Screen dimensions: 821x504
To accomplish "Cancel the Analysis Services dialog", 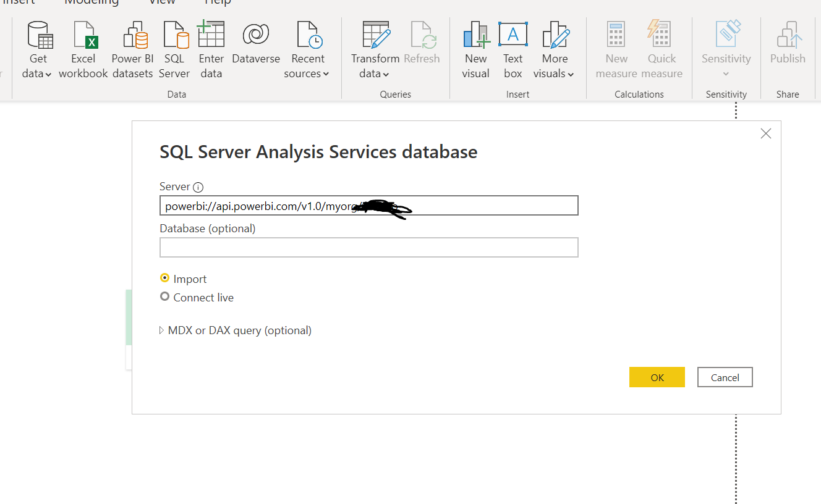I will 725,377.
